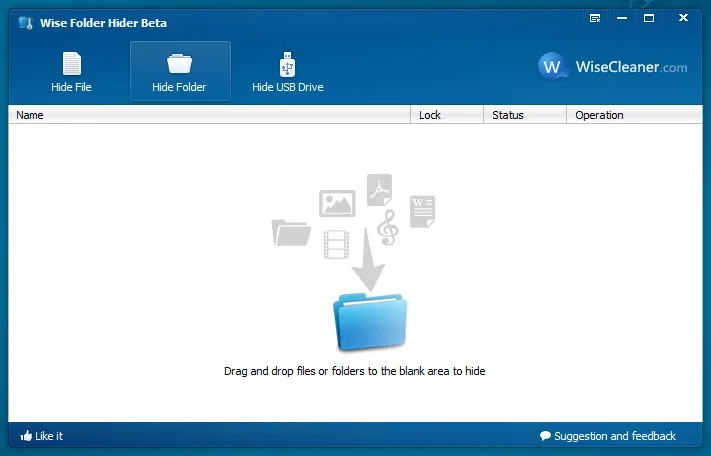Choose the Hide USB Drive button
Viewport: 711px width, 456px height.
tap(287, 72)
